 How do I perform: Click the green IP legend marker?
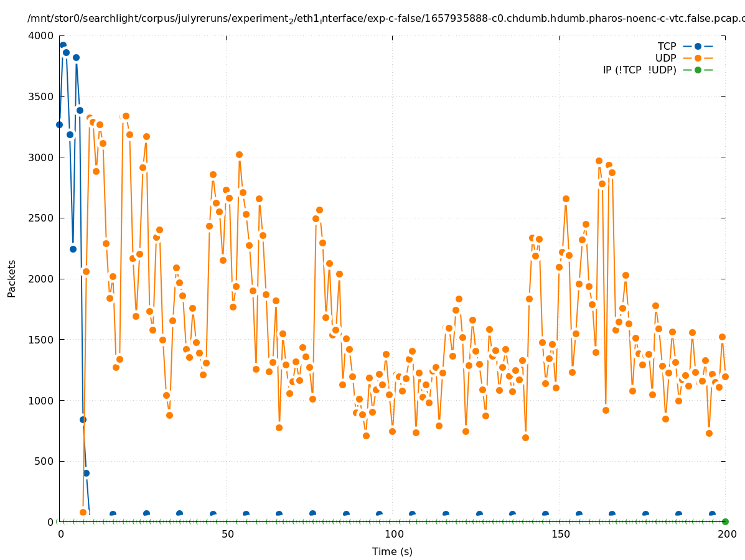[x=698, y=70]
